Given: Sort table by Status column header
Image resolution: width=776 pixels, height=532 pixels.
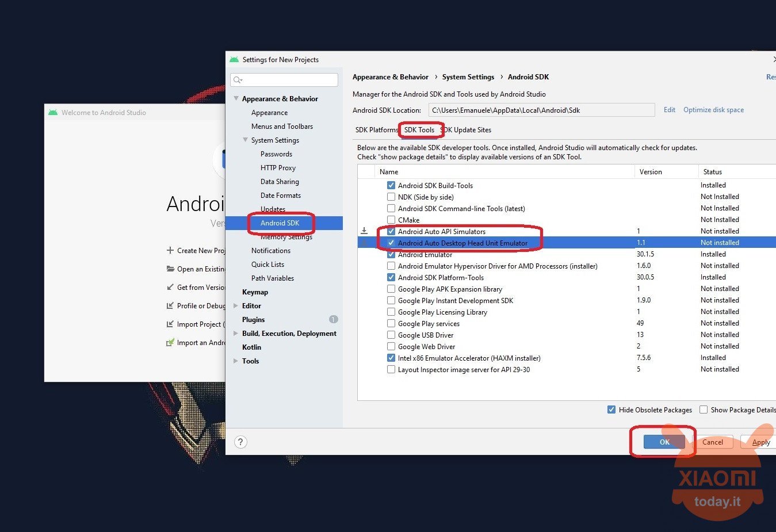Looking at the screenshot, I should 737,171.
